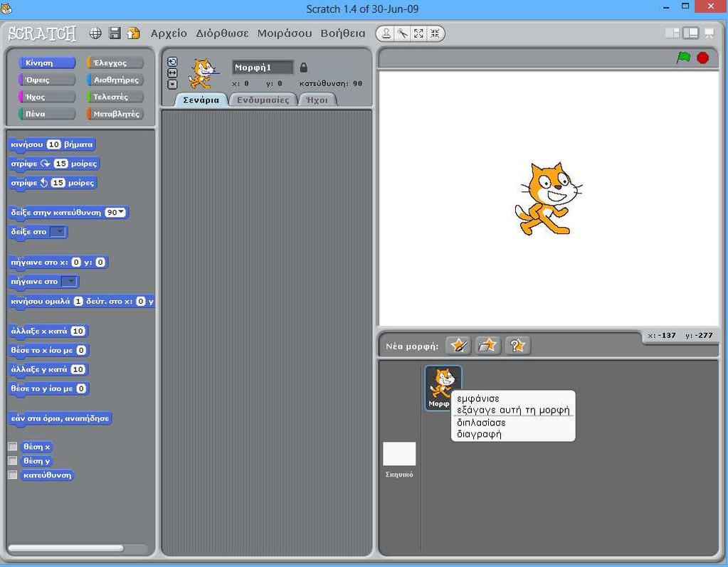This screenshot has width=728, height=567.
Task: Open the Διόρθωσε menu
Action: pyautogui.click(x=222, y=33)
